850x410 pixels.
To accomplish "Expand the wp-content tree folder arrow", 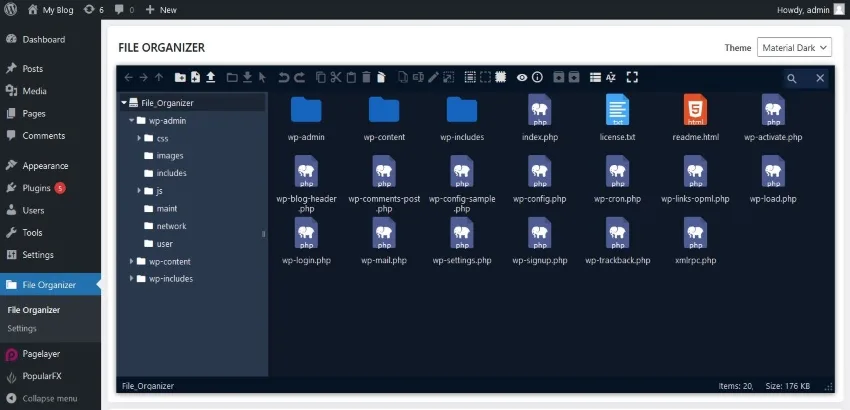I will 132,261.
